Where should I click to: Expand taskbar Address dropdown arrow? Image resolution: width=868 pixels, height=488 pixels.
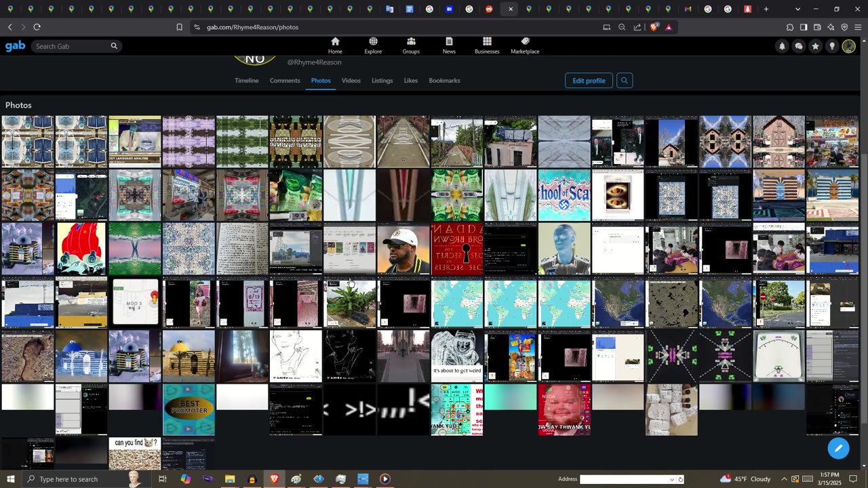click(672, 479)
